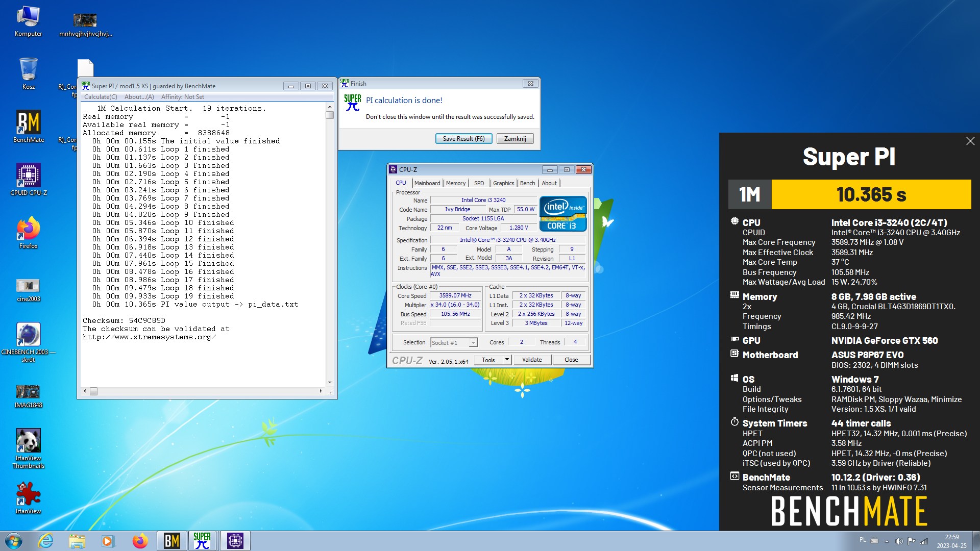Click the Action Center flag icon in the tray
The width and height of the screenshot is (980, 551).
point(911,541)
